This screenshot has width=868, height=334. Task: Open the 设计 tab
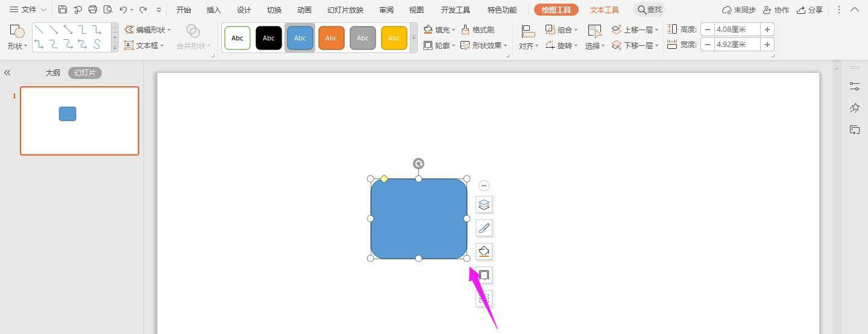(244, 10)
